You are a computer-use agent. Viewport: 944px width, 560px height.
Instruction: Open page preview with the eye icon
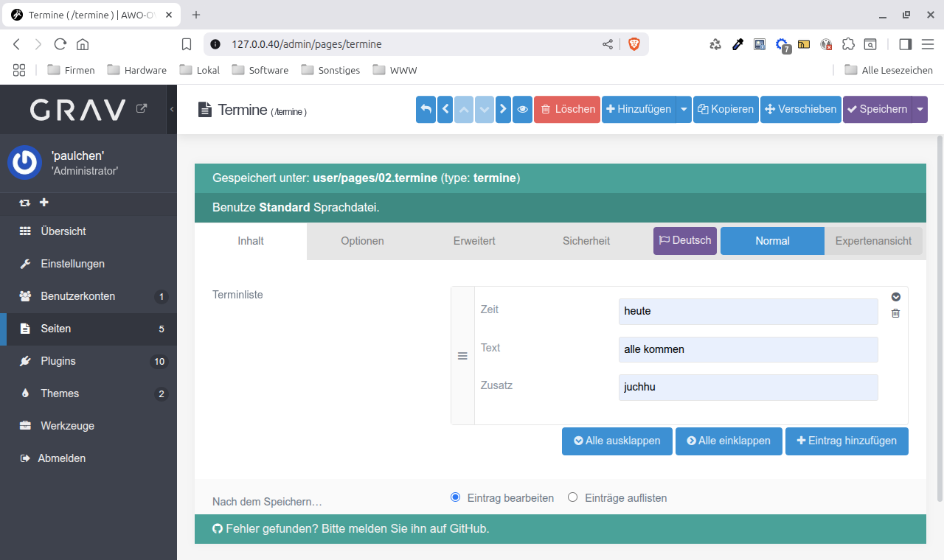tap(522, 109)
